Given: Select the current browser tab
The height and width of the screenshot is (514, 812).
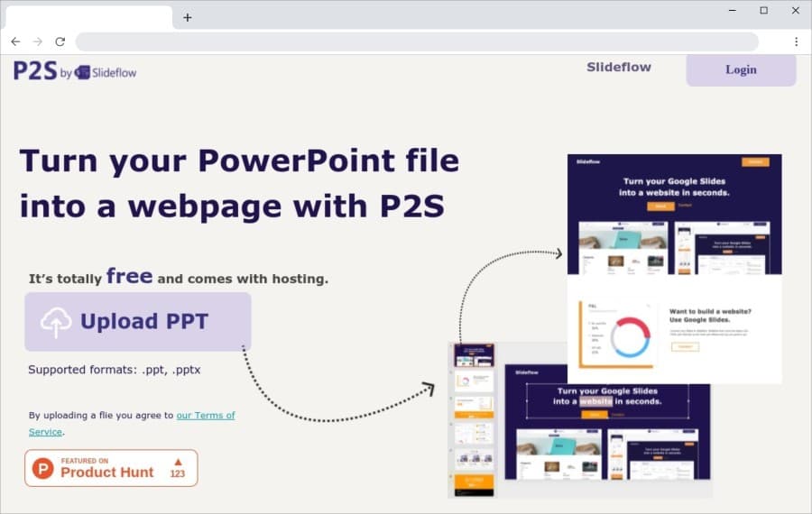Looking at the screenshot, I should (89, 18).
